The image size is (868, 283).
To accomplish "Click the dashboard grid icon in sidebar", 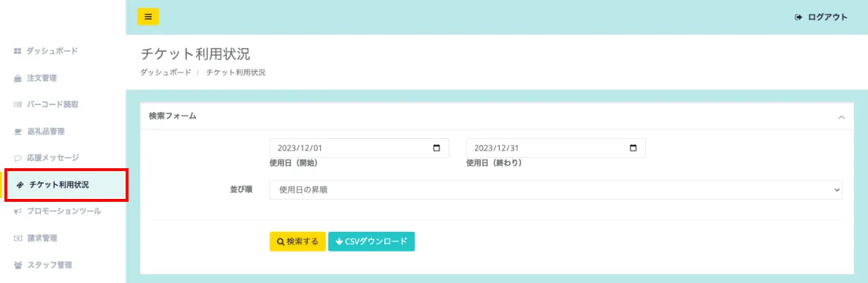I will tap(17, 51).
